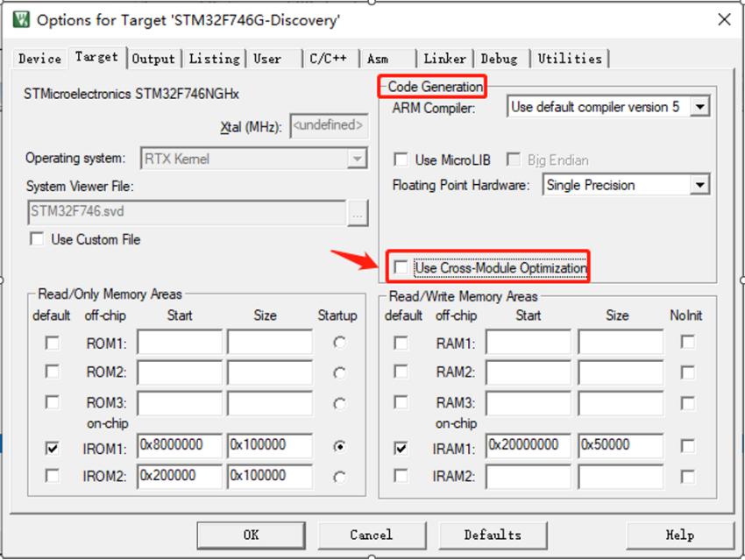
Task: Open the ARM Compiler version dropdown
Action: (699, 107)
